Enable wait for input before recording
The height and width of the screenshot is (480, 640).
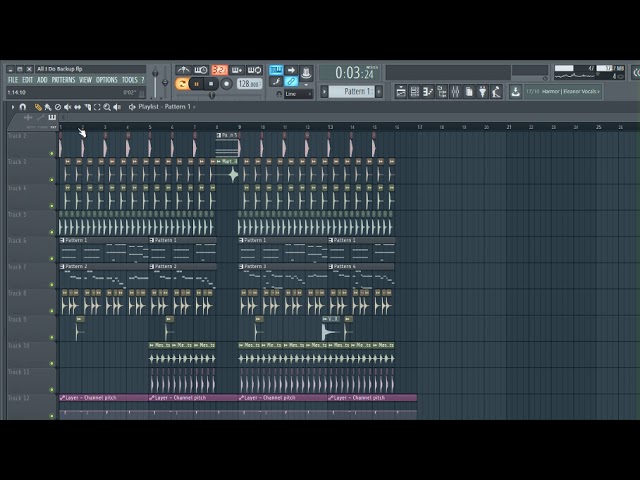tap(200, 70)
